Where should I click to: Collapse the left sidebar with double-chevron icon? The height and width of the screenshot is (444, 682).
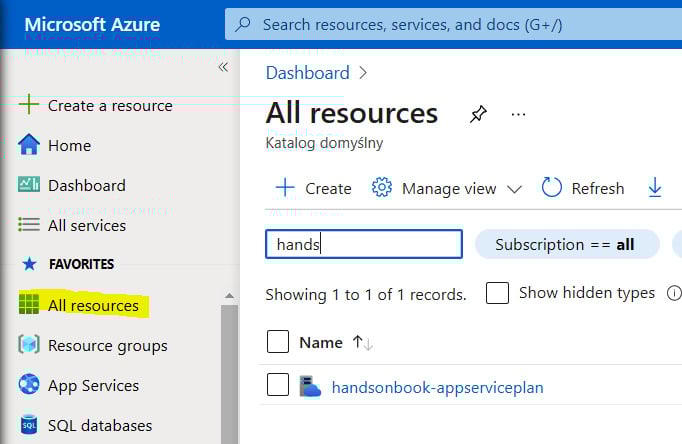[x=223, y=67]
